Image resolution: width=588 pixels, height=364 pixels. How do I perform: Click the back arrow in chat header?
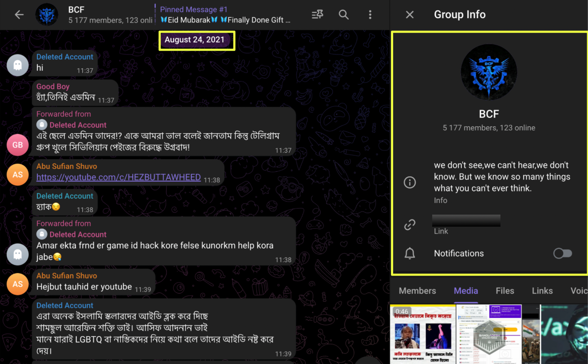point(19,15)
